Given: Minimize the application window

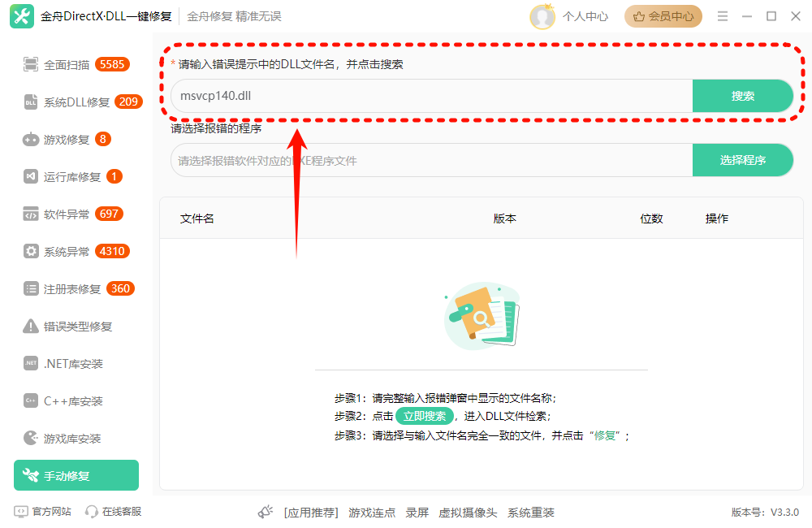Looking at the screenshot, I should pyautogui.click(x=747, y=16).
